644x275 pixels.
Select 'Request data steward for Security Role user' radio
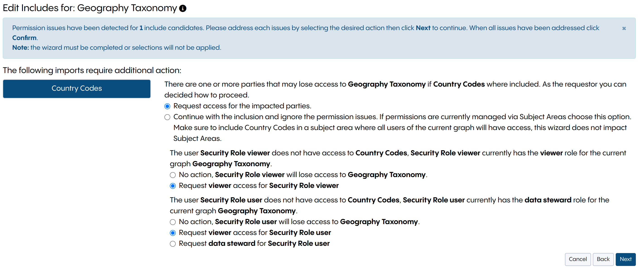pyautogui.click(x=173, y=244)
